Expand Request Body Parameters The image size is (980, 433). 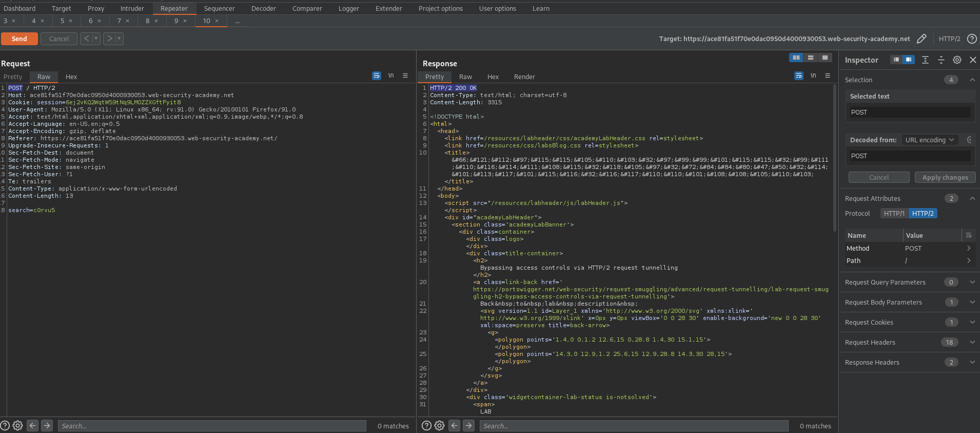tap(972, 302)
